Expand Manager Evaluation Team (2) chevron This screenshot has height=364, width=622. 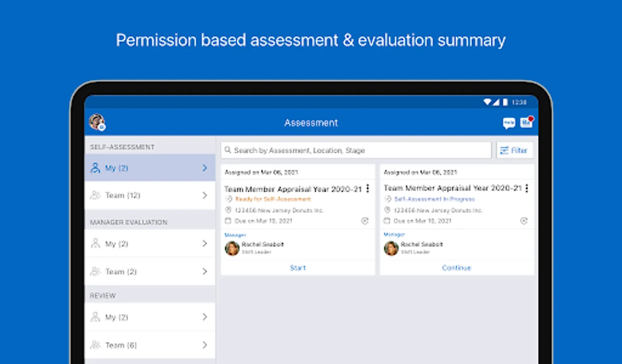(205, 271)
